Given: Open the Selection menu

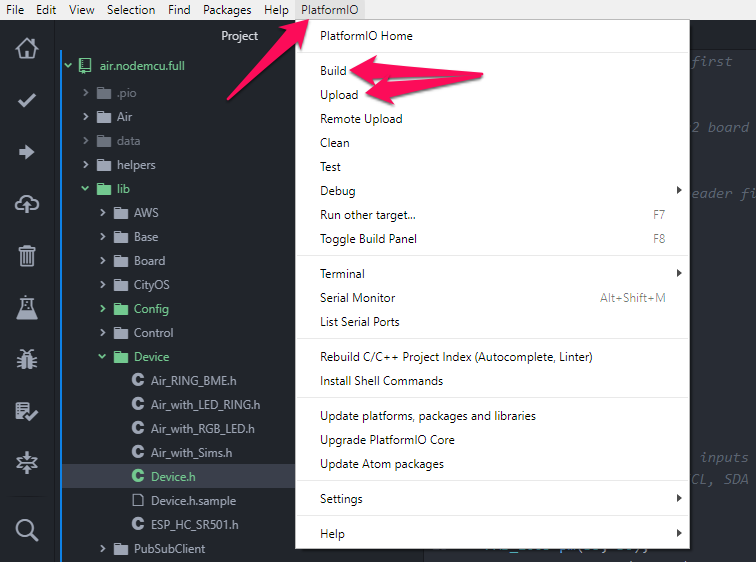Looking at the screenshot, I should pos(131,10).
